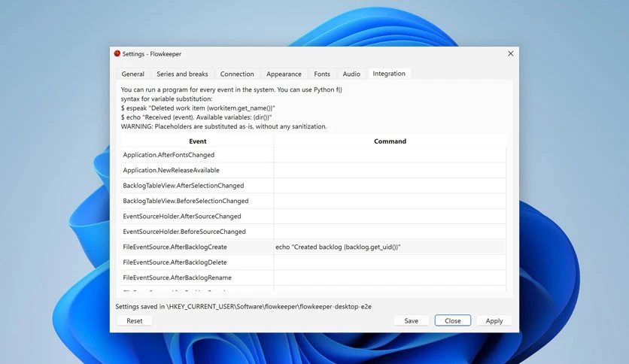The width and height of the screenshot is (629, 364).
Task: Click the "Settings - Flowkeeper" window title
Action: tap(152, 53)
